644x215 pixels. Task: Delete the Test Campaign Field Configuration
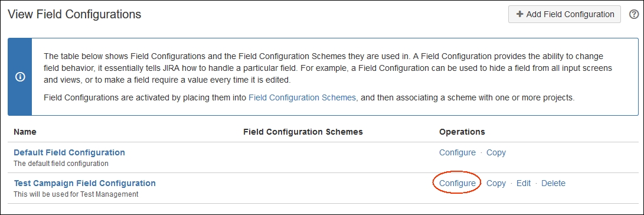[553, 183]
